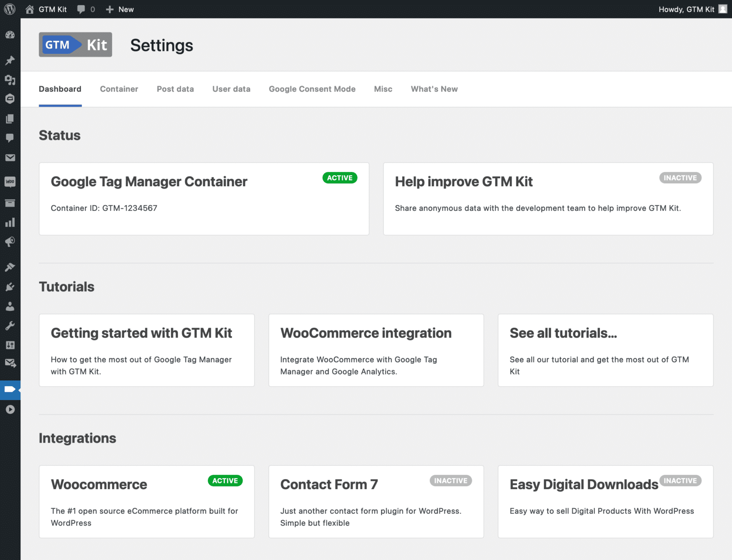Open the Getting started with GTM Kit tutorial

pyautogui.click(x=146, y=350)
